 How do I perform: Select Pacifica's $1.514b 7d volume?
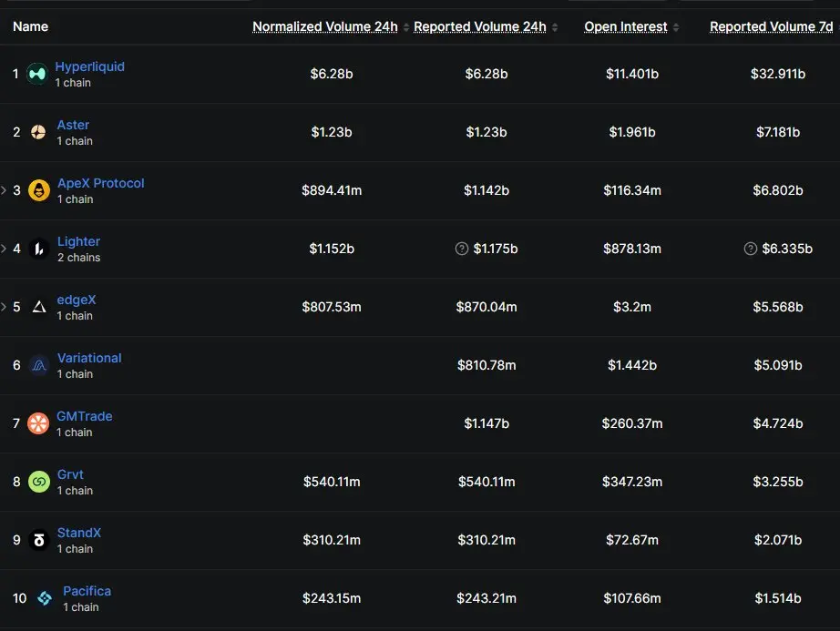778,598
